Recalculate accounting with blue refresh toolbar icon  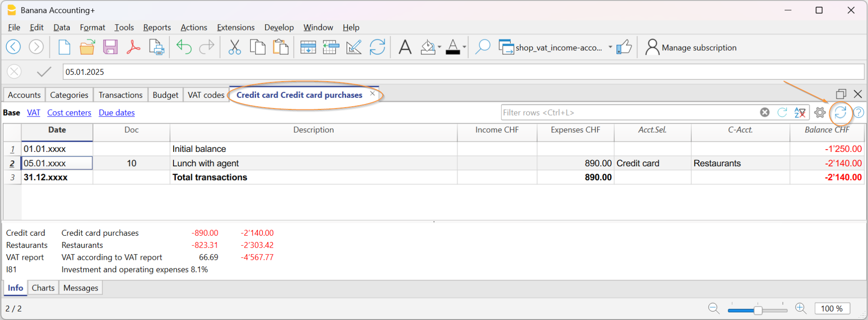378,47
